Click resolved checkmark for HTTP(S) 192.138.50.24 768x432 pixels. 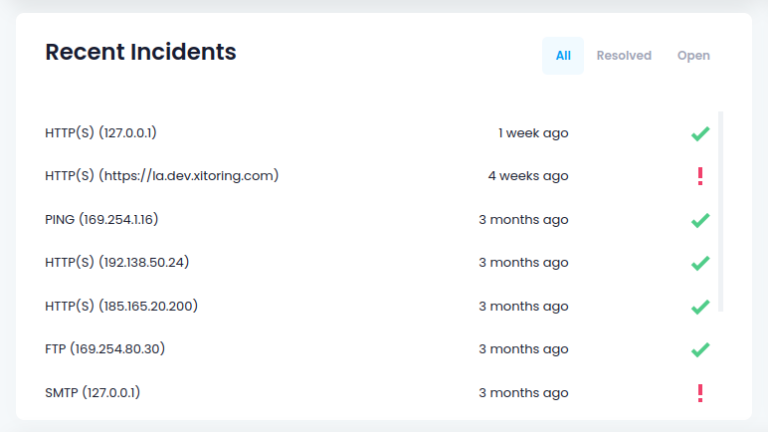point(700,263)
